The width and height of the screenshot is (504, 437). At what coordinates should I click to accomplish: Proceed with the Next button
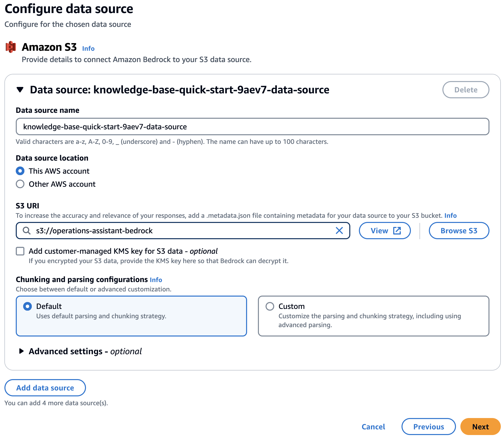point(480,427)
